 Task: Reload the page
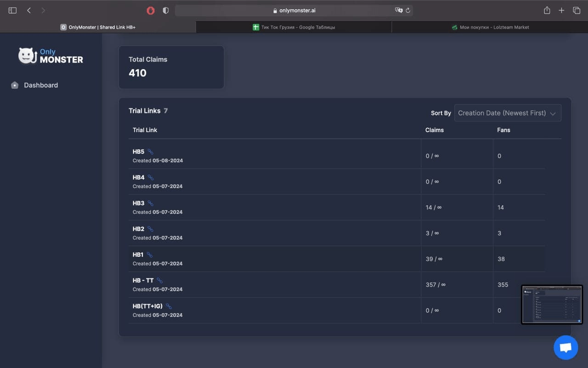[407, 10]
